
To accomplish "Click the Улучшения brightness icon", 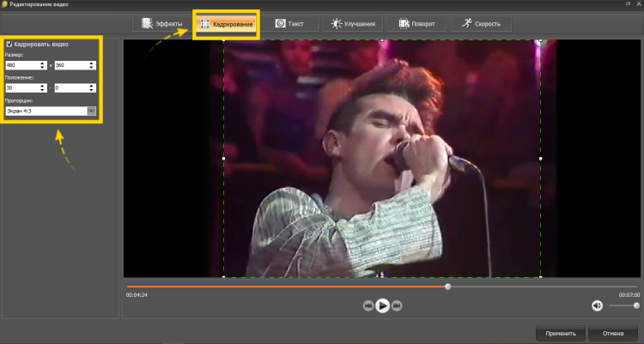I will tap(337, 24).
